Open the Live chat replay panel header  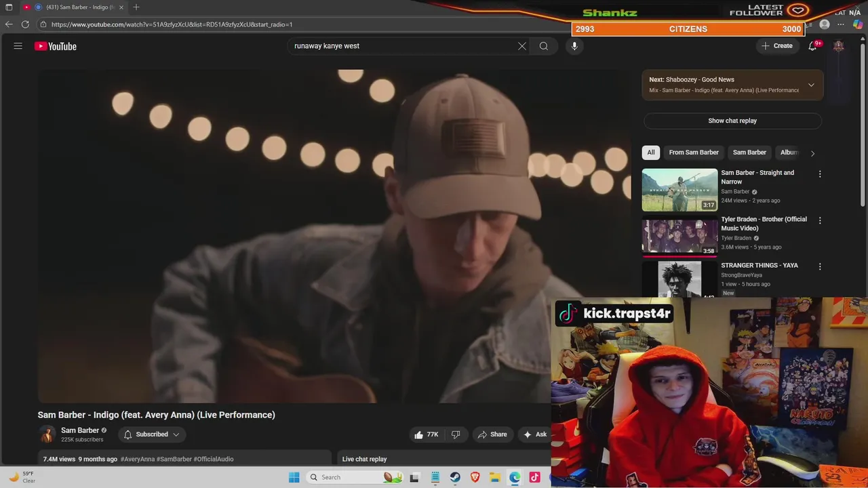(x=364, y=459)
